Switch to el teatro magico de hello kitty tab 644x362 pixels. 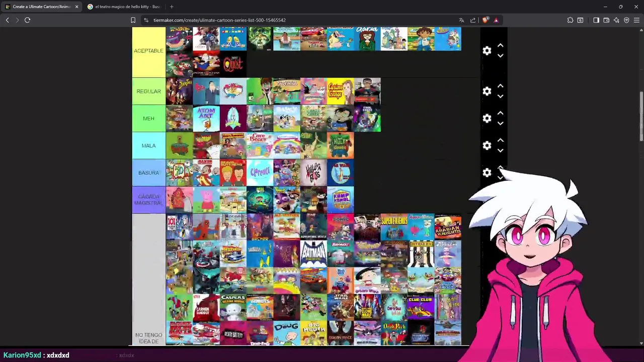point(124,7)
